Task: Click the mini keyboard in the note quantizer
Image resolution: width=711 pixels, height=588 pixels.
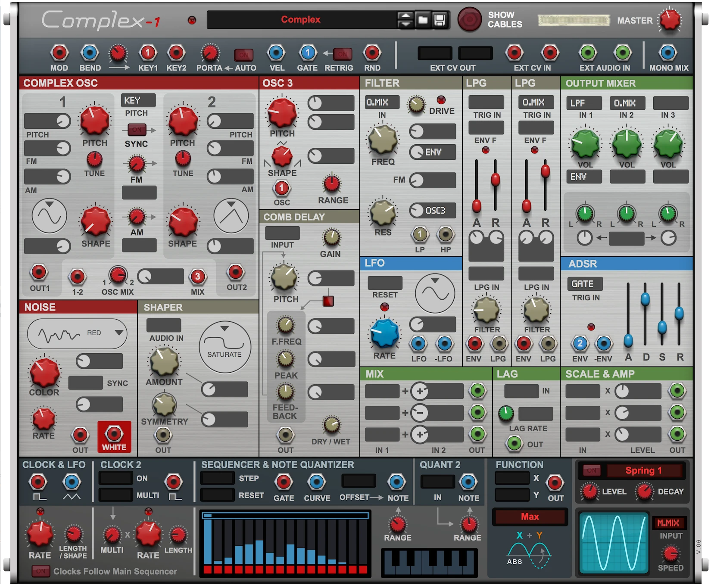Action: pyautogui.click(x=429, y=563)
